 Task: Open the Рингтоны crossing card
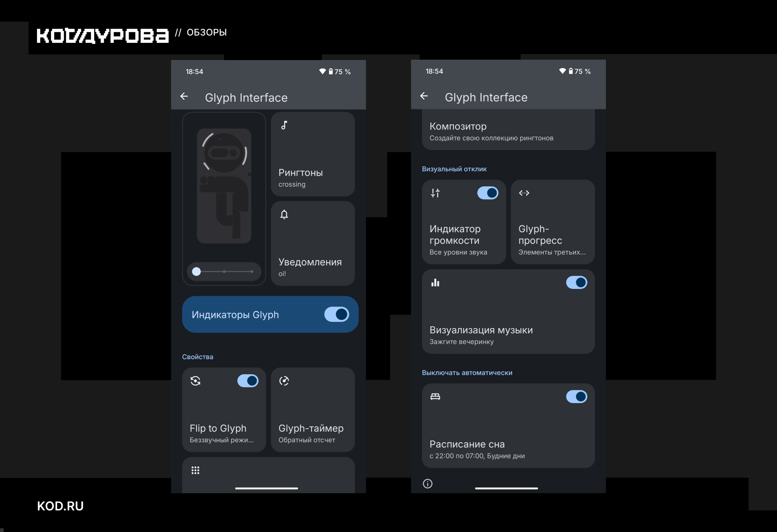pyautogui.click(x=313, y=154)
